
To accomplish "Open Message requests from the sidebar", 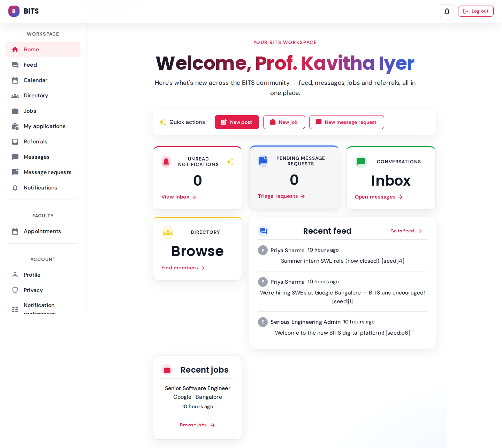I will pyautogui.click(x=47, y=172).
